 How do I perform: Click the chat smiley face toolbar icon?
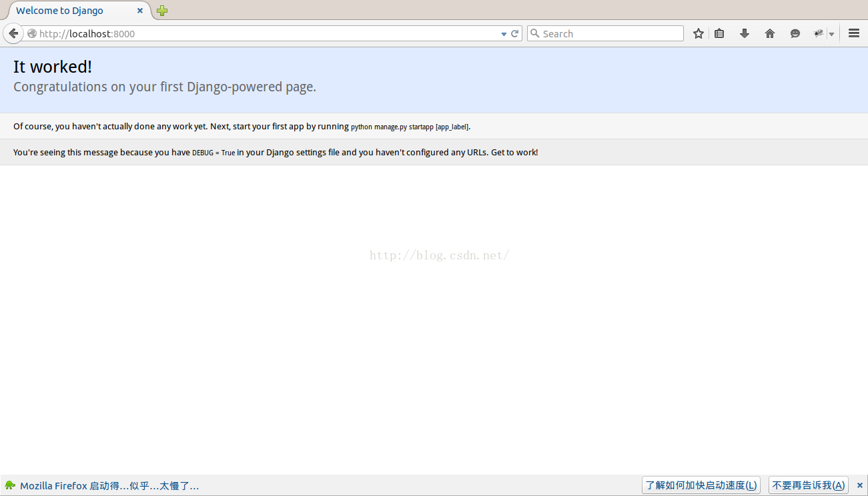(795, 33)
